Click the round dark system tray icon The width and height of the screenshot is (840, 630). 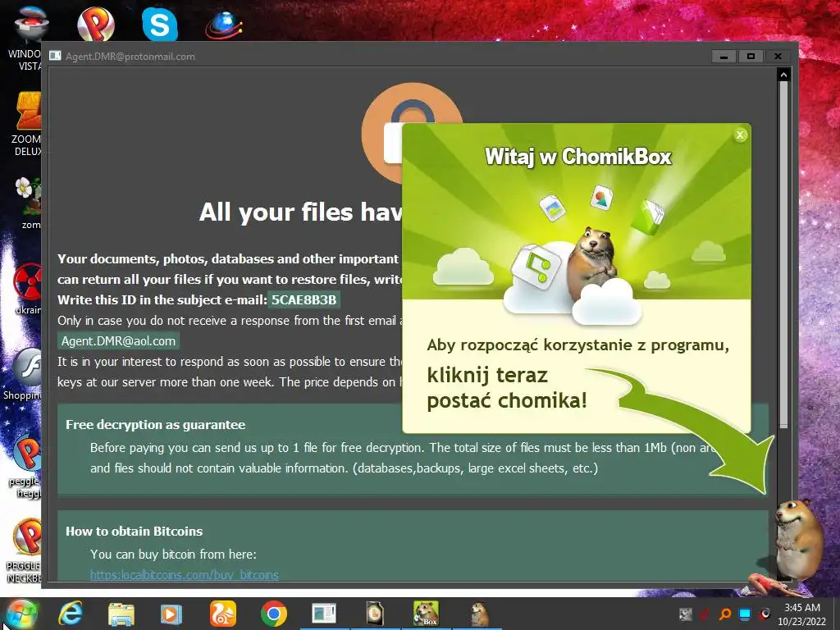coord(765,614)
